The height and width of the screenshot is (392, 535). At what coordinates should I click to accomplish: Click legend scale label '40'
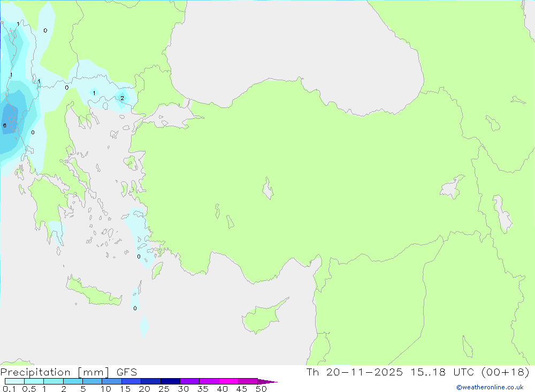coord(222,389)
